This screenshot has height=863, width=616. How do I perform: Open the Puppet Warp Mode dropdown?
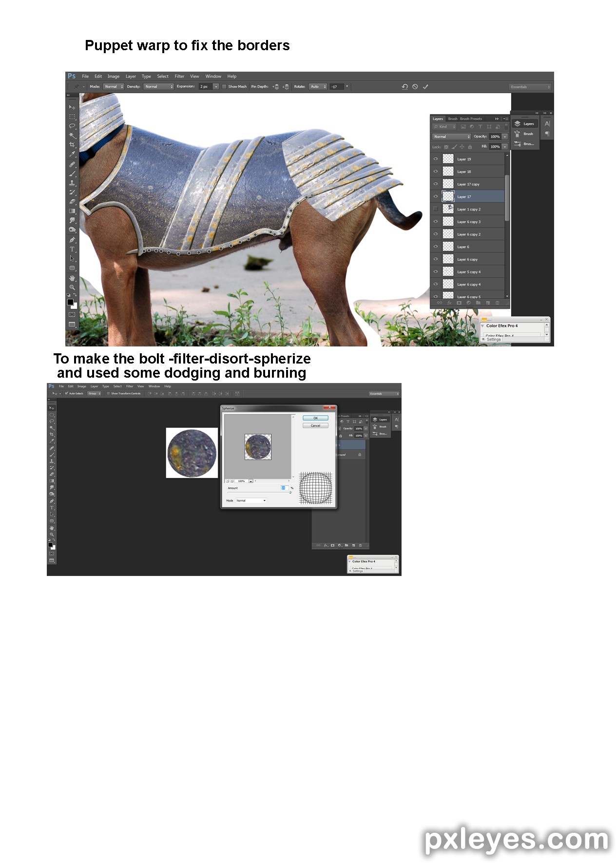114,87
